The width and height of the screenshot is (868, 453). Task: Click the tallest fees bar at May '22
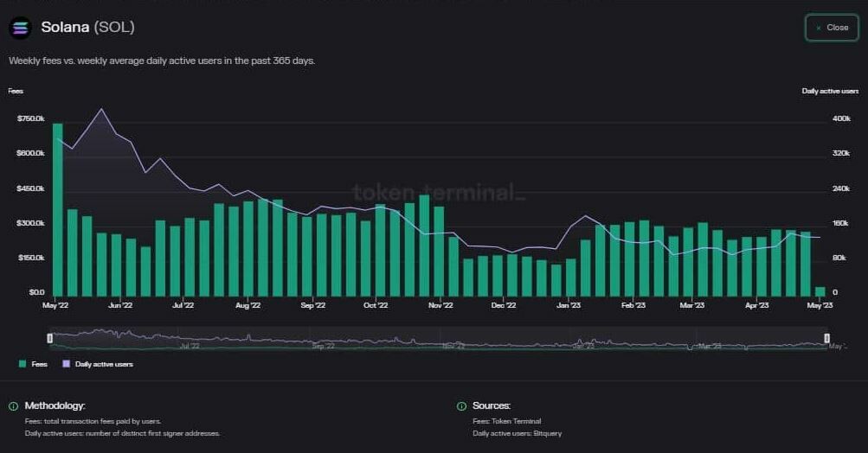(x=58, y=207)
